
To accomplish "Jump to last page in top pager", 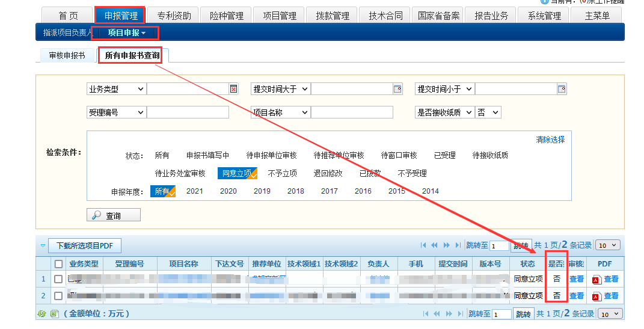I will pyautogui.click(x=458, y=245).
